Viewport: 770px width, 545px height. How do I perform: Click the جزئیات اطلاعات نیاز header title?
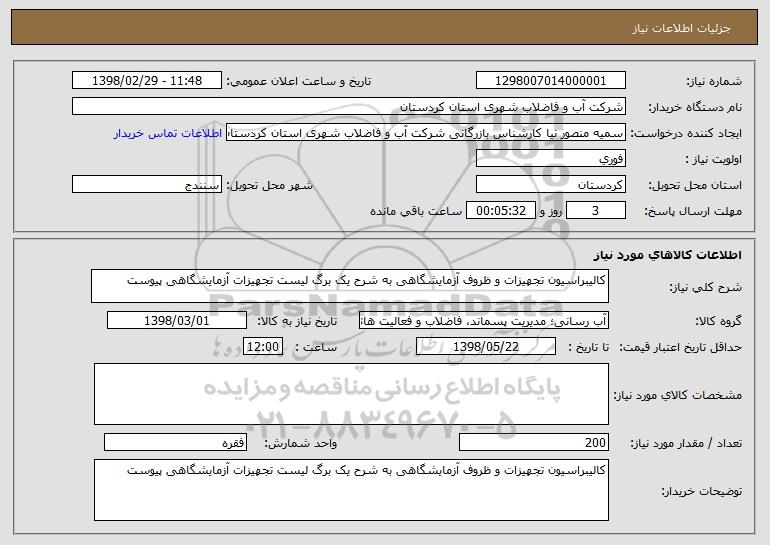[x=681, y=28]
